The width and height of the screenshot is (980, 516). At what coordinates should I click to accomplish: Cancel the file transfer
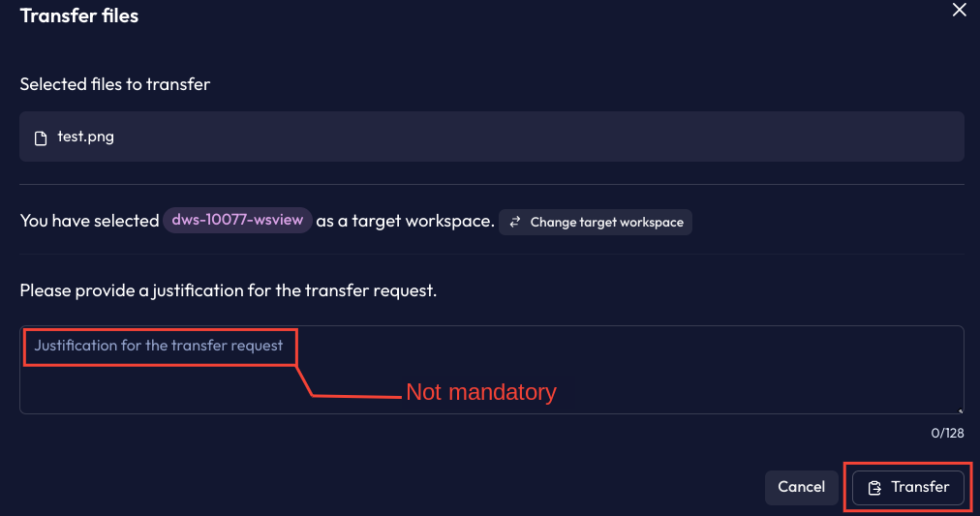point(801,487)
